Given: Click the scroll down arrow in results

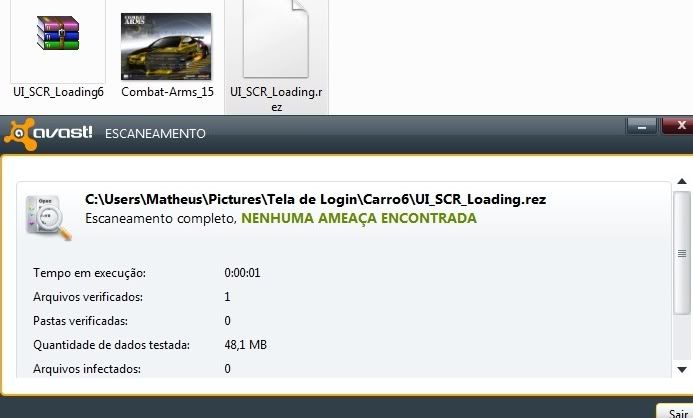Looking at the screenshot, I should coord(682,369).
